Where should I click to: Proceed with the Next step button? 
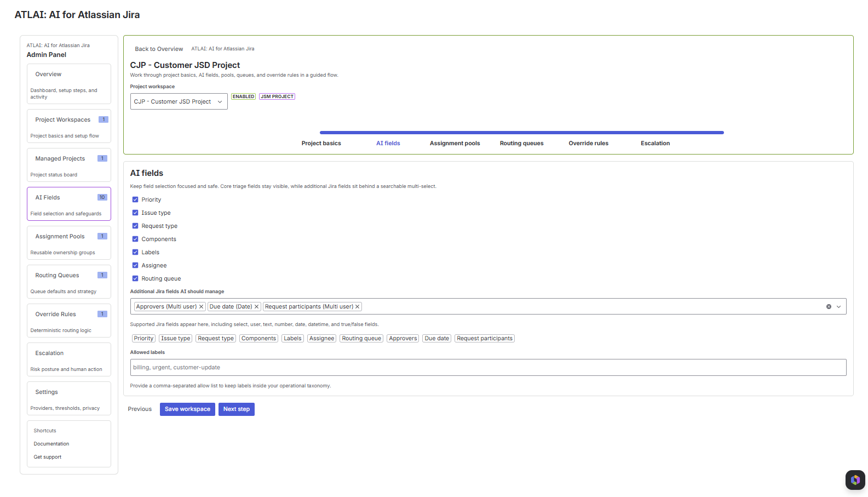pyautogui.click(x=237, y=409)
